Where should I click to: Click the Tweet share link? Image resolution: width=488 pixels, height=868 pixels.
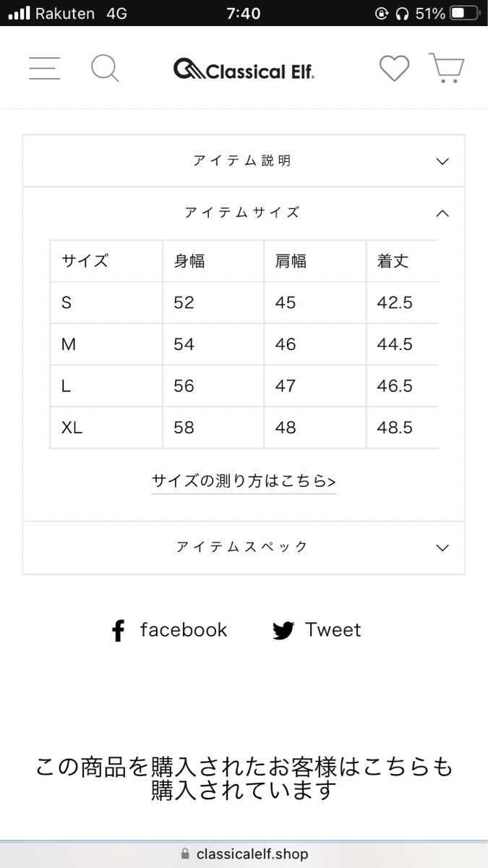333,630
